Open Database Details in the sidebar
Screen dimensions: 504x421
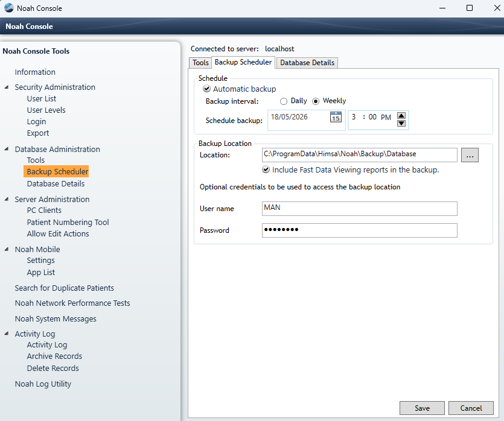coord(56,184)
